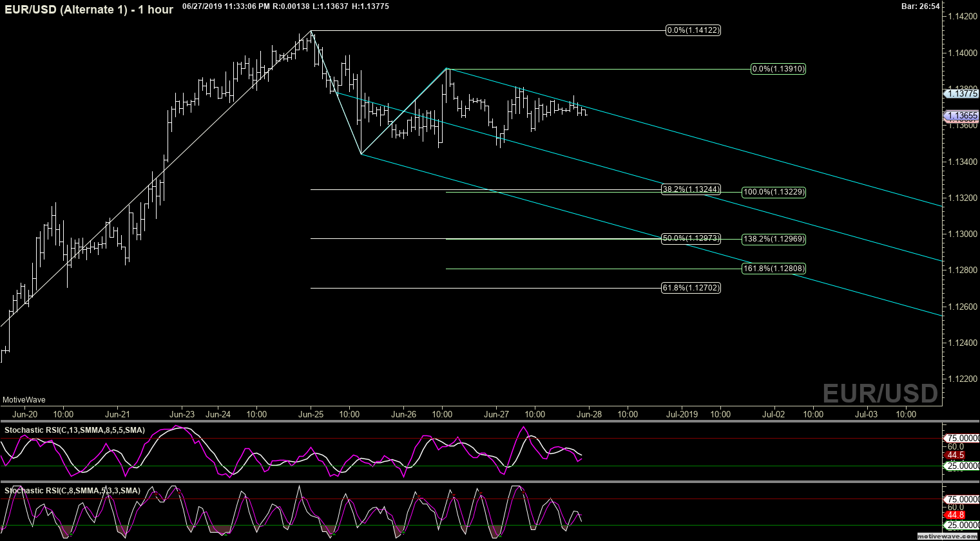The width and height of the screenshot is (980, 541).
Task: Click the 1.12400 price axis value
Action: pyautogui.click(x=963, y=343)
